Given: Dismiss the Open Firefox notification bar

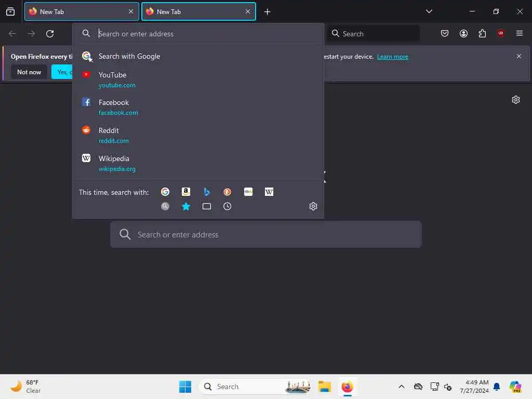Looking at the screenshot, I should (518, 56).
